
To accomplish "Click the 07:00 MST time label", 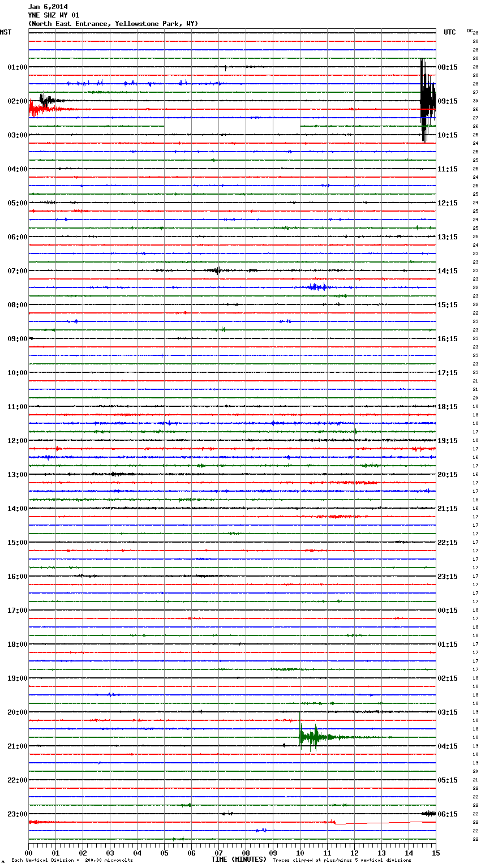I will tap(17, 271).
